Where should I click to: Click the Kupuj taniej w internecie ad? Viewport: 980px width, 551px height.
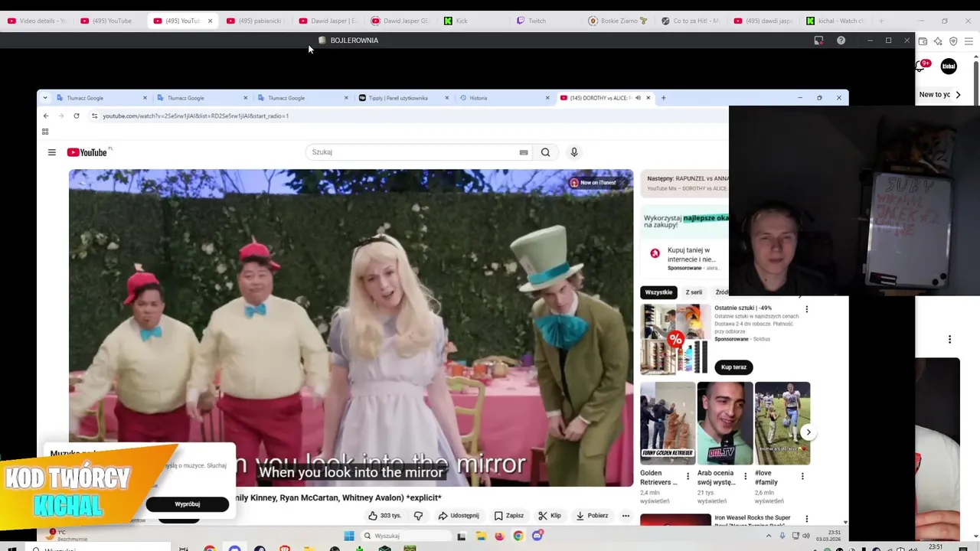click(685, 259)
